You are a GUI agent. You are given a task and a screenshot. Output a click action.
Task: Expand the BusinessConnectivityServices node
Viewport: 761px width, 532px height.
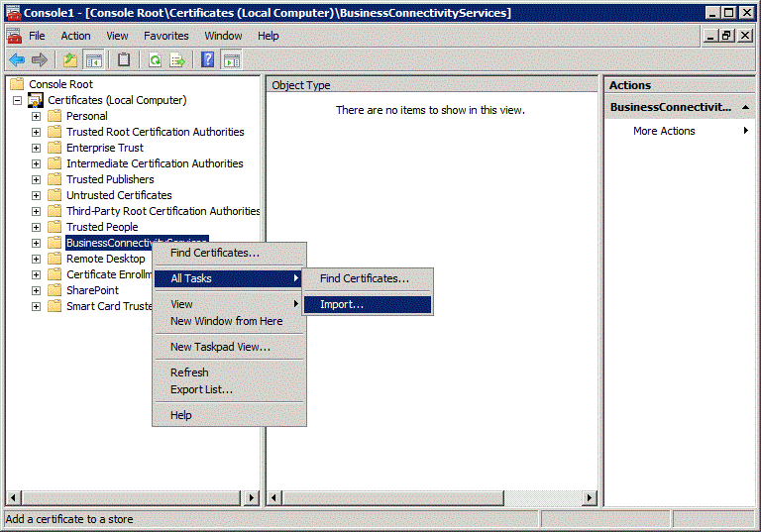click(36, 243)
